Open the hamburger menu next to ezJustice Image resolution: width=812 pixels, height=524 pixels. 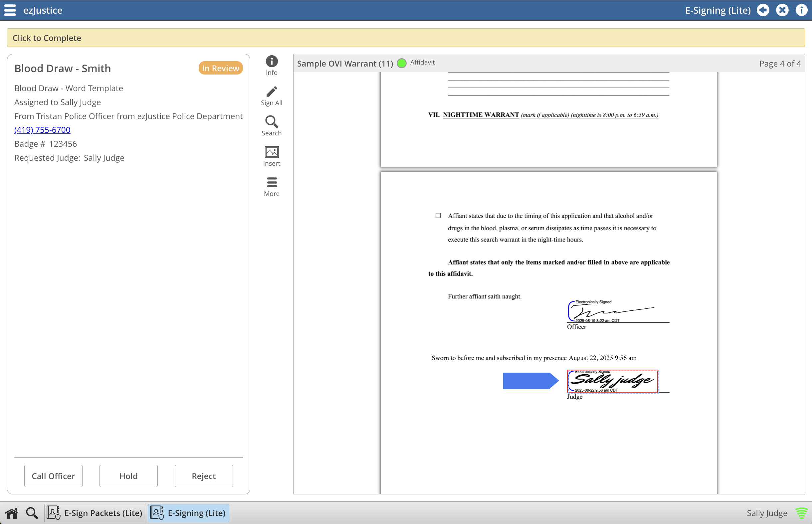point(10,10)
